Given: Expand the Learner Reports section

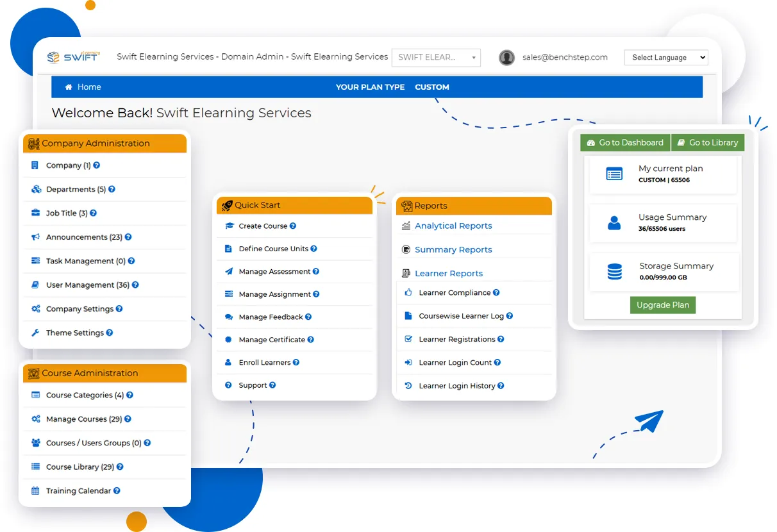Looking at the screenshot, I should point(449,273).
